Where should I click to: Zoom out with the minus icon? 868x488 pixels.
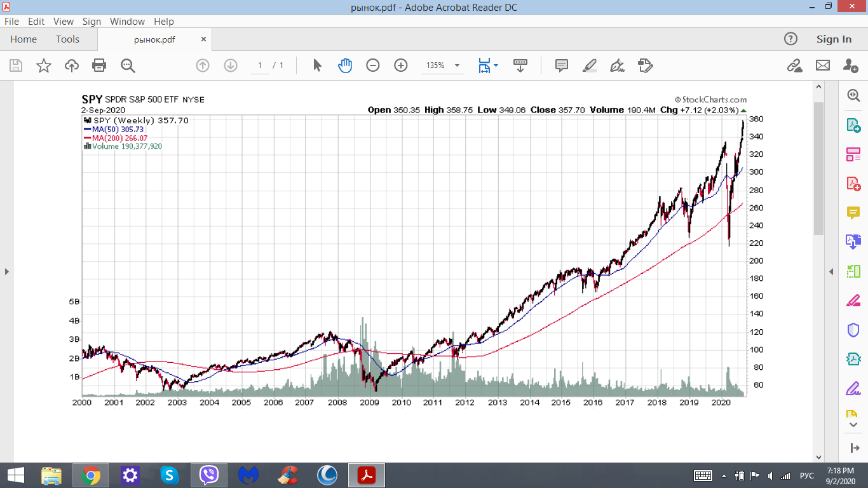tap(373, 65)
